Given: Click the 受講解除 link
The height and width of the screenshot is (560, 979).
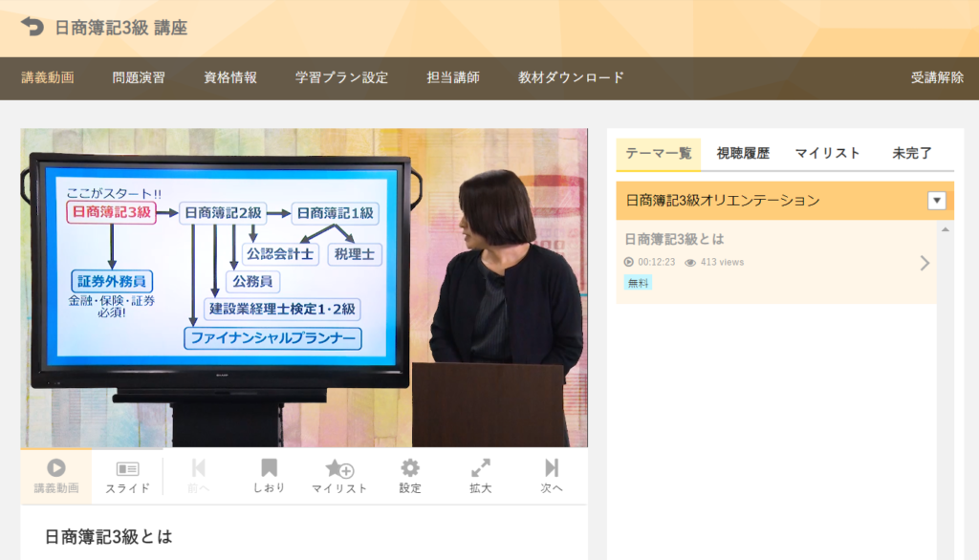Looking at the screenshot, I should coord(937,77).
